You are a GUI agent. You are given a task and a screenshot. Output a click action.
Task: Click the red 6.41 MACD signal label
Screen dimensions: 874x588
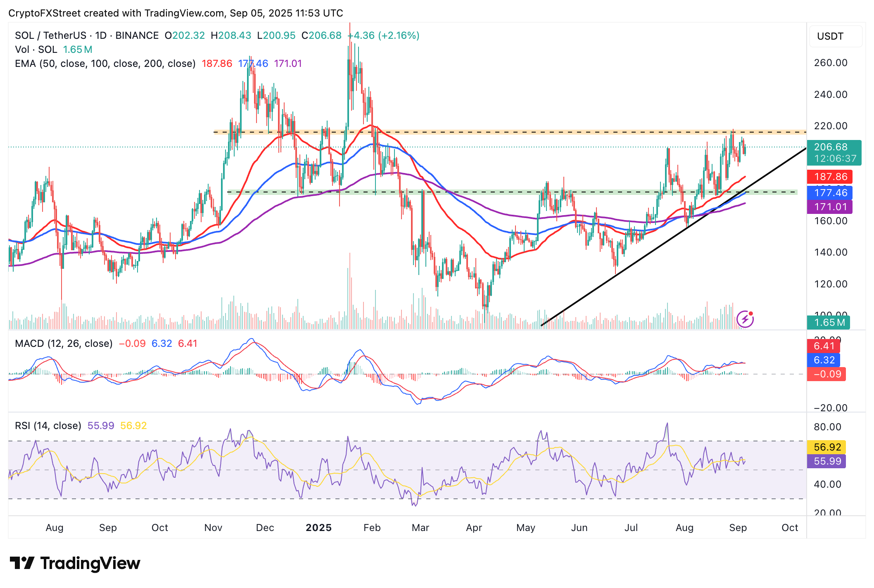(823, 346)
